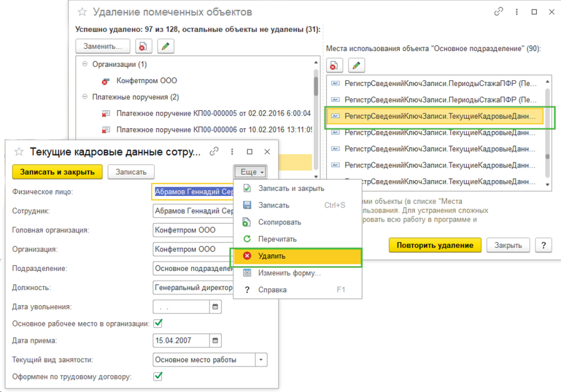The width and height of the screenshot is (561, 392).
Task: Collapse the Платежные поручения (2) group
Action: pyautogui.click(x=85, y=96)
